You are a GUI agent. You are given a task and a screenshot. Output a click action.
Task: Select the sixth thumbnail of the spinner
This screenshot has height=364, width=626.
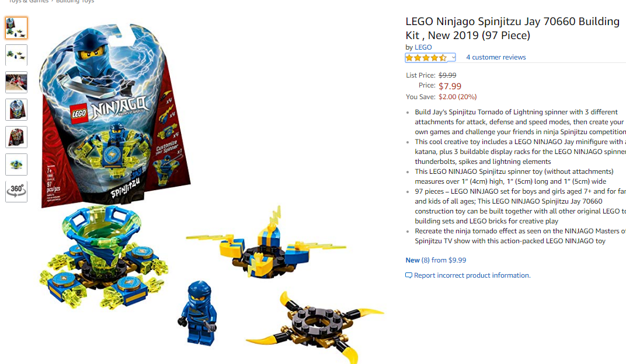16,164
